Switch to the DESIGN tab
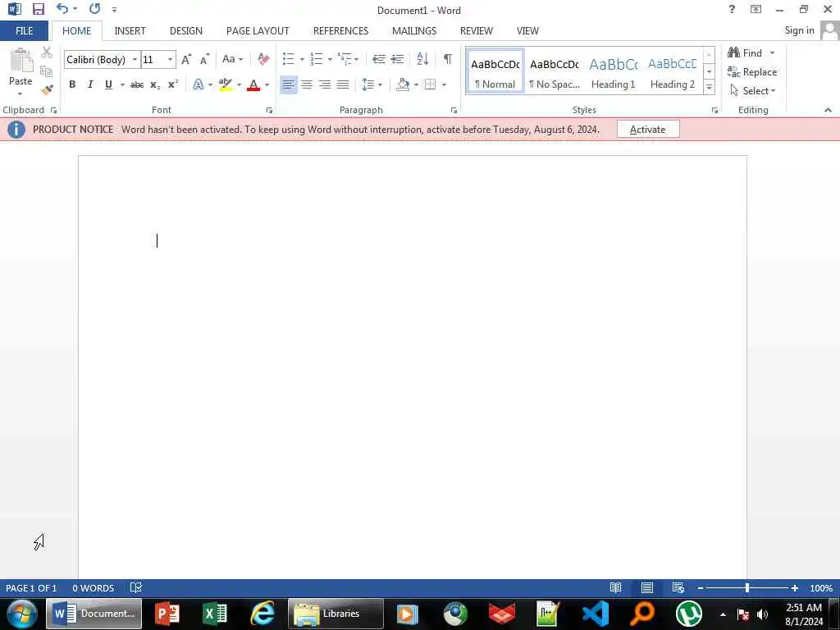The image size is (840, 630). coord(186,31)
